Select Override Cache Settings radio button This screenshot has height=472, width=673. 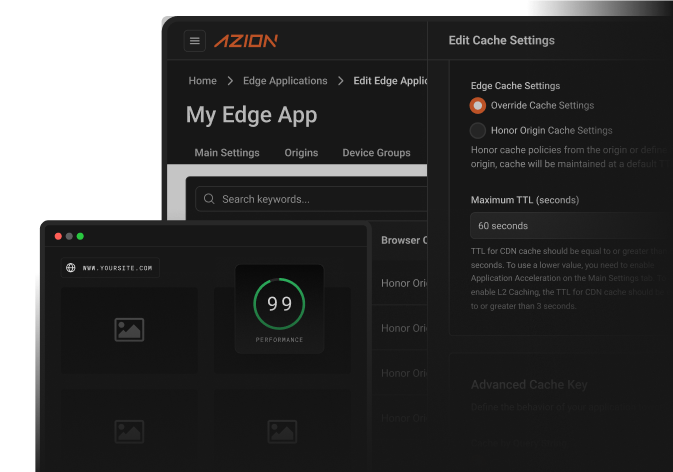478,105
